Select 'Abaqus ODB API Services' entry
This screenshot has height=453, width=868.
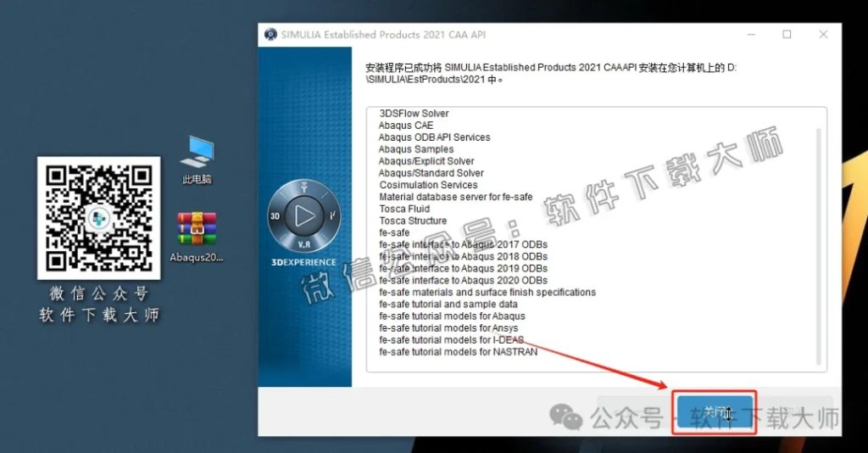point(435,137)
